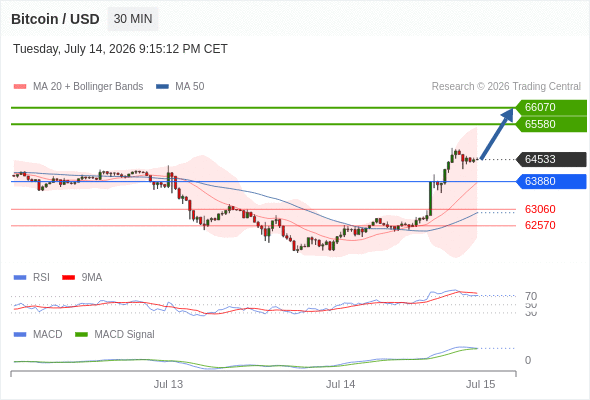The height and width of the screenshot is (400, 590).
Task: Click the 62570 support level label
Action: 540,225
